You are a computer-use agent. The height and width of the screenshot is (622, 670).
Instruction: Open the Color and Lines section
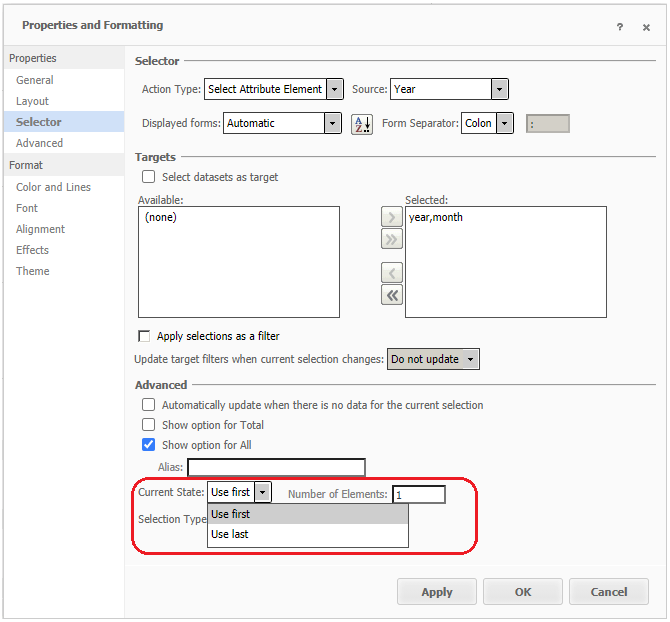click(x=53, y=187)
